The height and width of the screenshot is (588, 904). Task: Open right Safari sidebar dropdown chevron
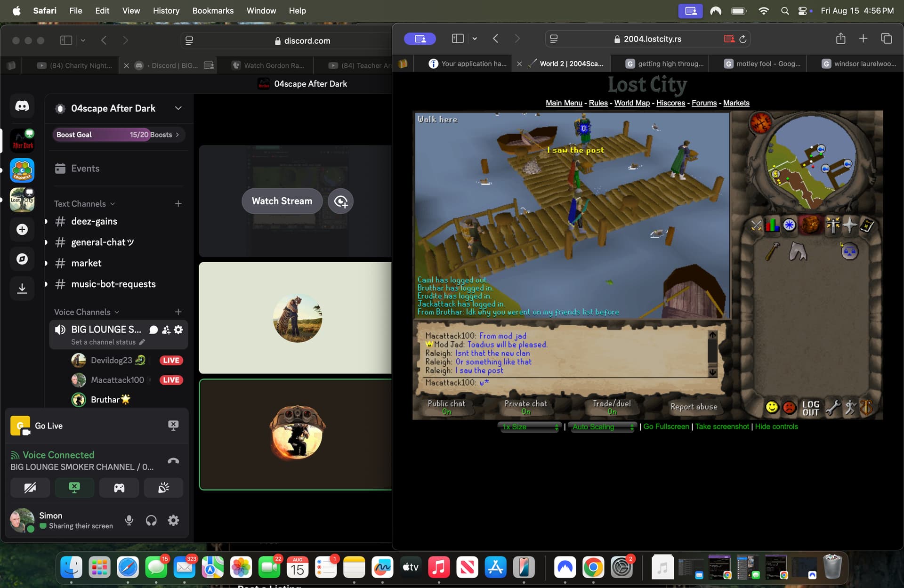475,39
